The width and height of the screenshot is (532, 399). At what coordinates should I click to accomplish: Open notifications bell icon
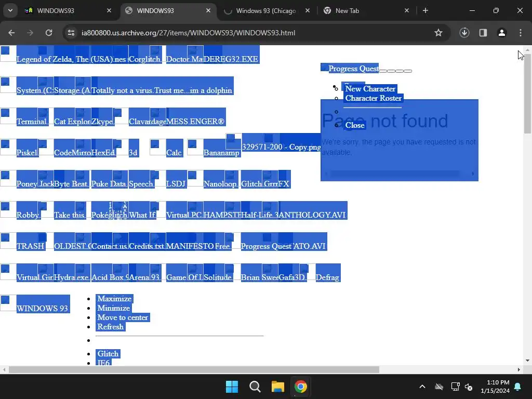point(518,387)
